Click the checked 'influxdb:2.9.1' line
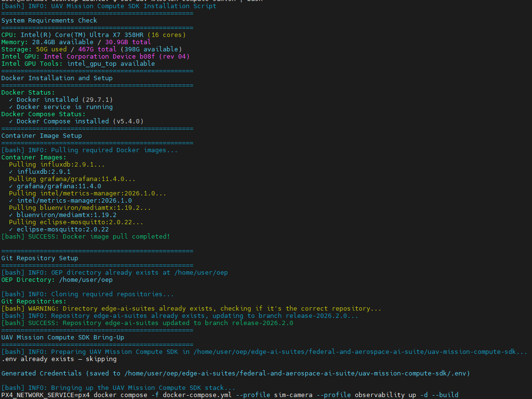532x399 pixels. [40, 172]
